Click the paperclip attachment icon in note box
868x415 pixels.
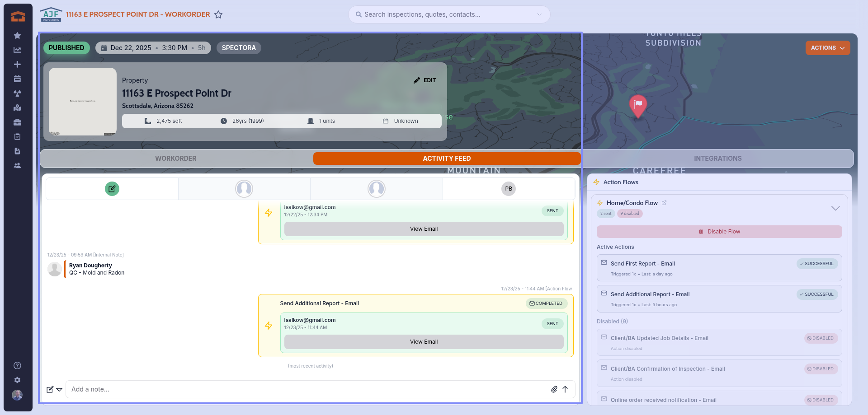(x=554, y=389)
